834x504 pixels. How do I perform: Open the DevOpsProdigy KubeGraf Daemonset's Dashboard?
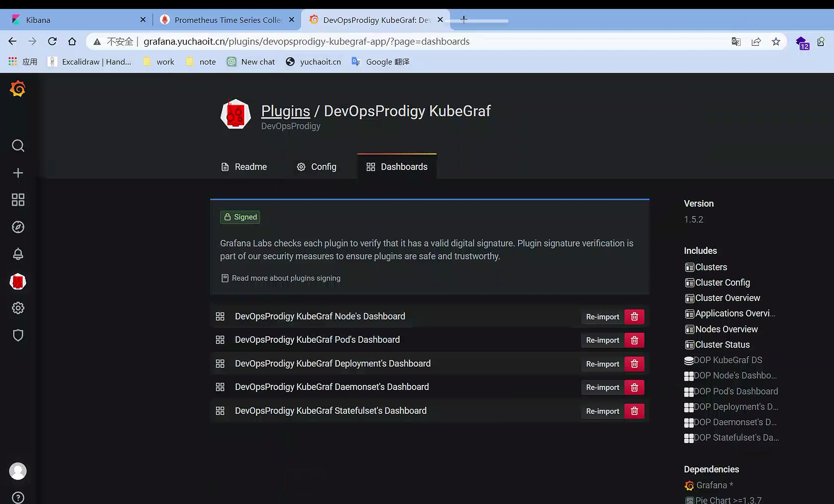[331, 387]
